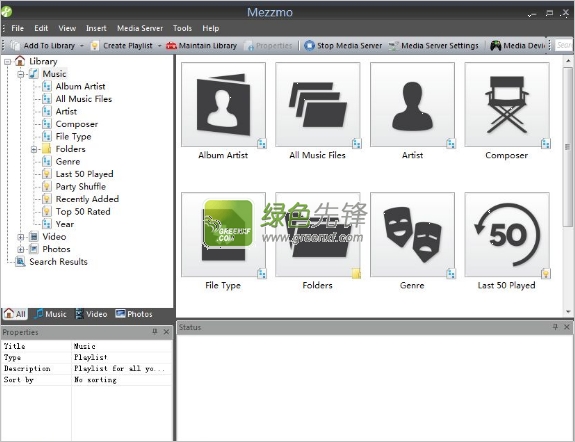Open the Help menu

[x=210, y=28]
